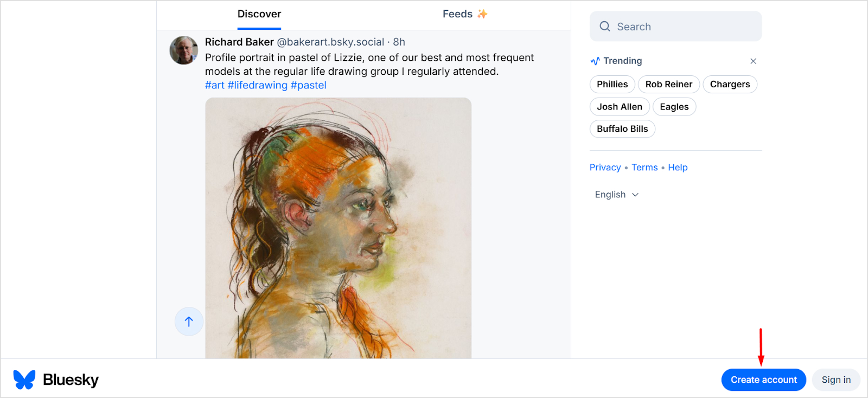Open the Buffalo Bills trending topic
This screenshot has height=398, width=868.
pyautogui.click(x=622, y=129)
